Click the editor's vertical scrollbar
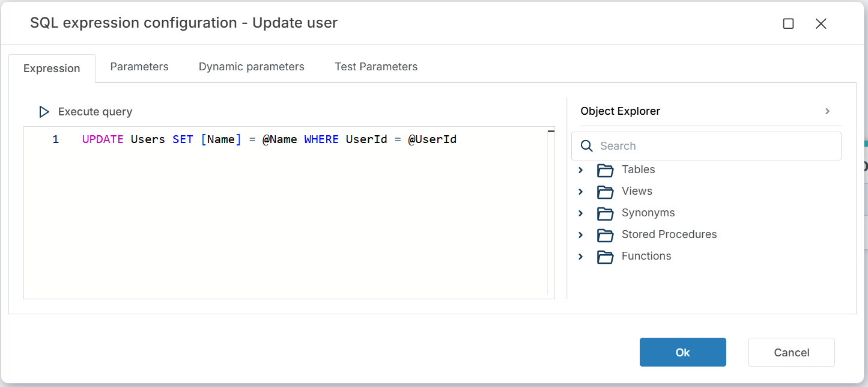The height and width of the screenshot is (387, 868). [x=551, y=213]
